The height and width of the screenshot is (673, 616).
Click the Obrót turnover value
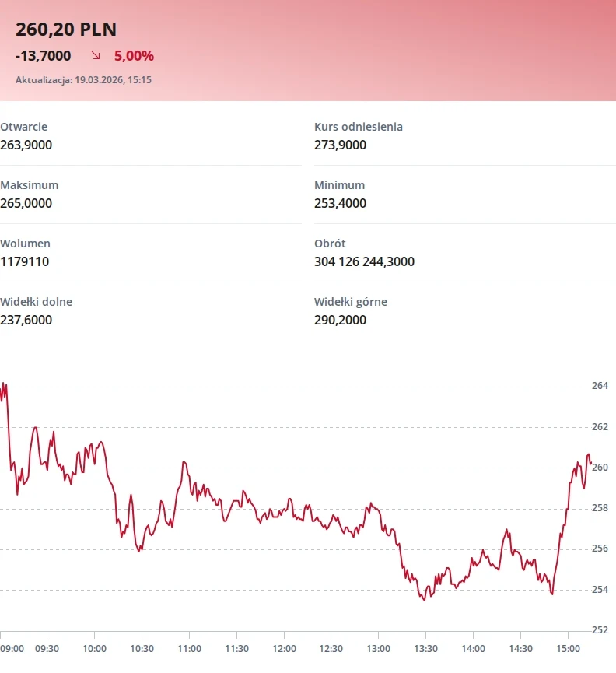click(x=364, y=261)
